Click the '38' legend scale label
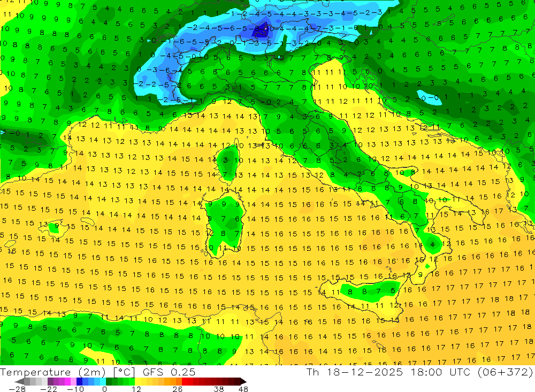535x392 pixels. point(219,389)
